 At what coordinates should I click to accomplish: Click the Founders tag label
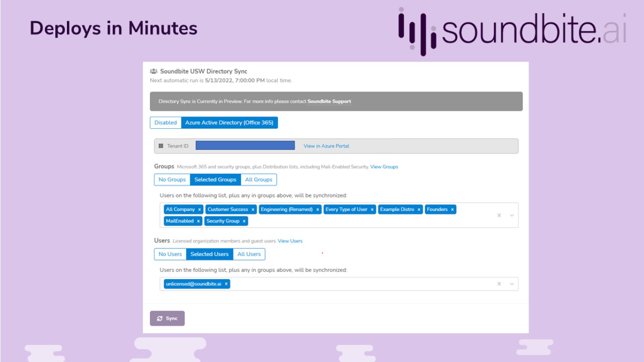coord(437,209)
